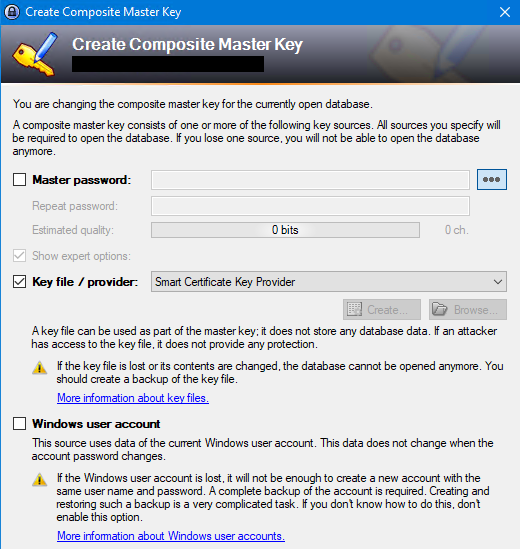Reveal password with the three-dots button
The width and height of the screenshot is (520, 549).
point(492,180)
